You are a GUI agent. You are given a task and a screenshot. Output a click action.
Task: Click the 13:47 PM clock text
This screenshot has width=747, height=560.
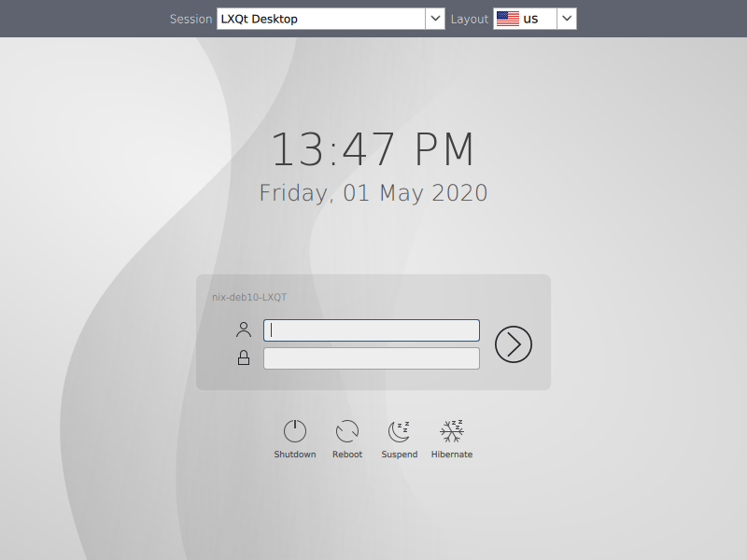373,149
